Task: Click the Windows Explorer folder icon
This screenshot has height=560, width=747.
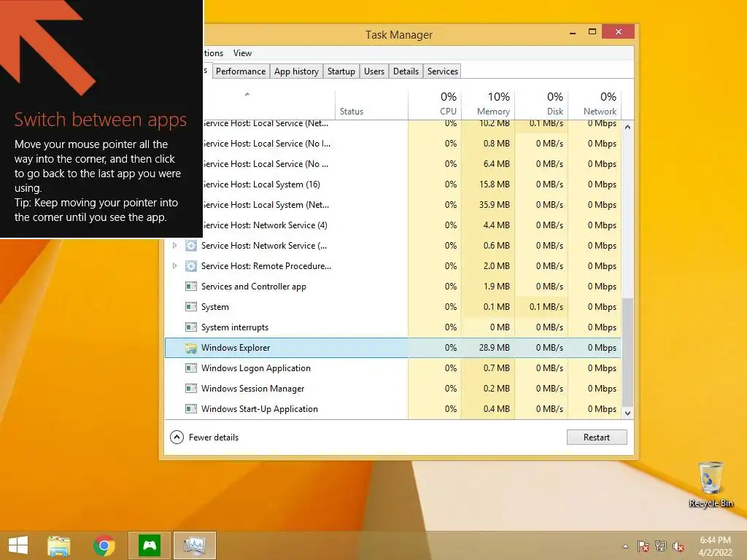Action: pyautogui.click(x=191, y=348)
